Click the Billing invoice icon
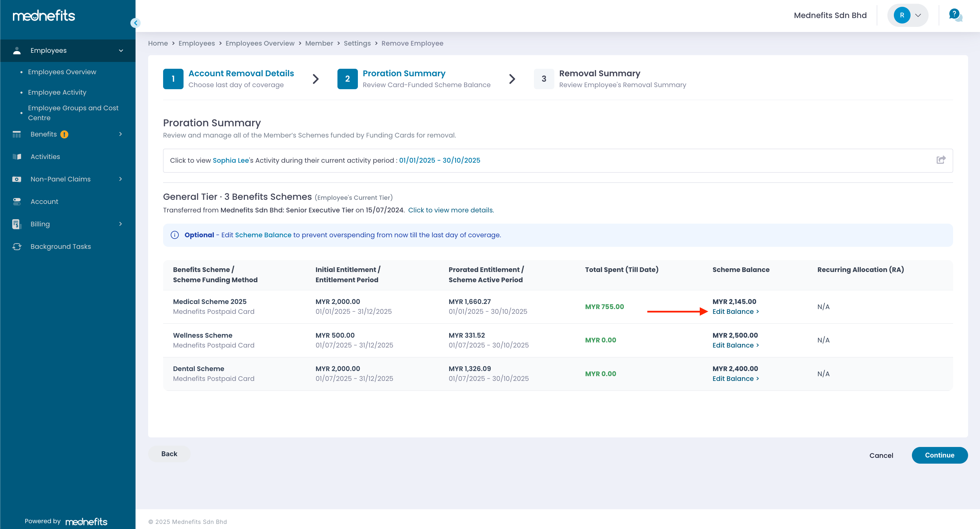 click(x=16, y=224)
